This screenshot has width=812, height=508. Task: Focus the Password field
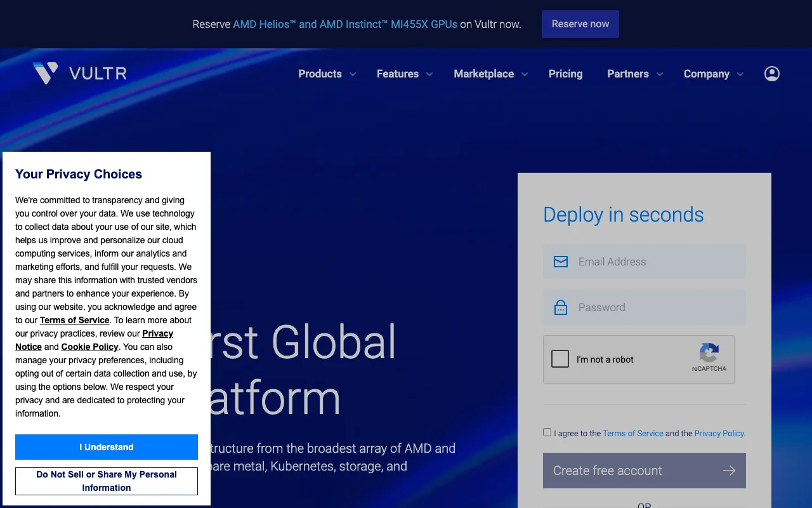coord(645,307)
